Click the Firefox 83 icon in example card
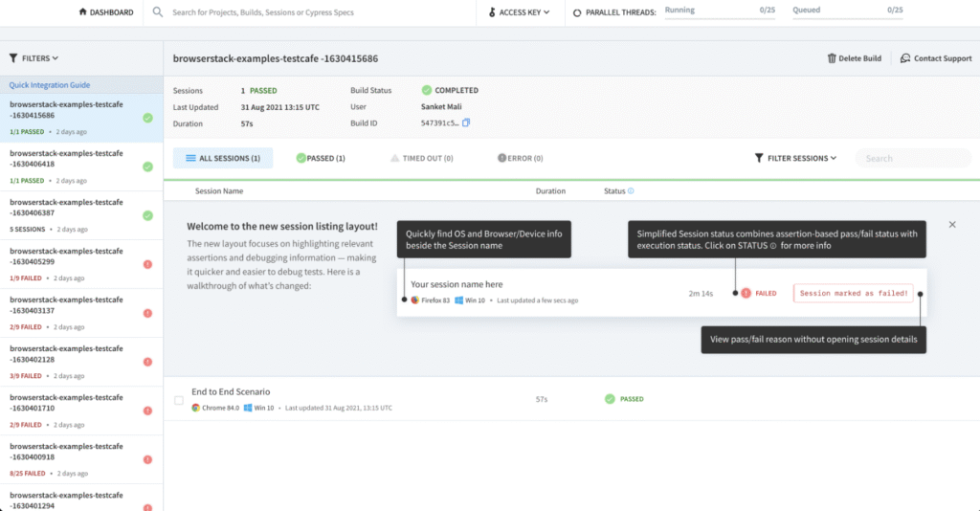The image size is (980, 511). tap(414, 300)
